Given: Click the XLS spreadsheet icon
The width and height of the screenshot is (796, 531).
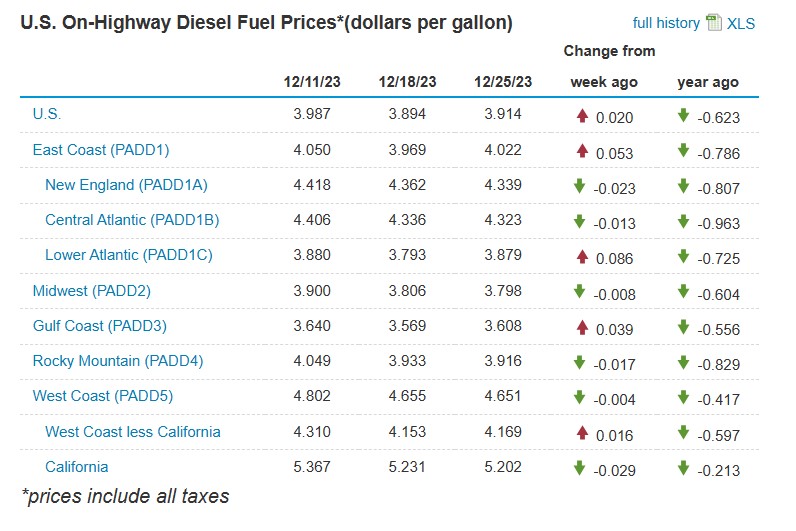Looking at the screenshot, I should 714,23.
